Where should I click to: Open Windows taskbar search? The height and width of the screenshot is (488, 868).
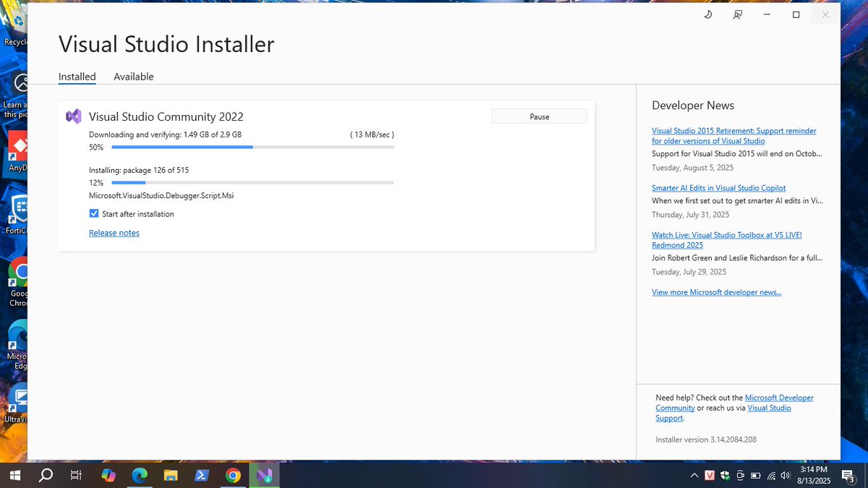tap(45, 475)
